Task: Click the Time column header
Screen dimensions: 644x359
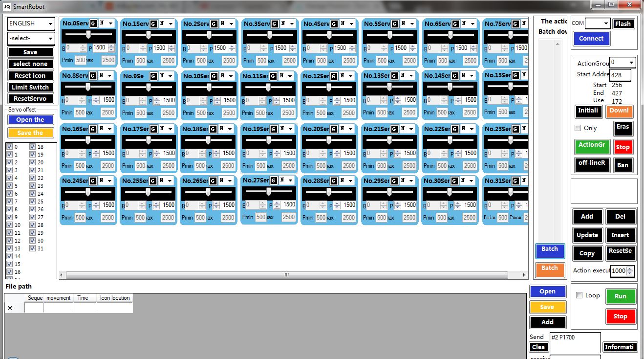Action: [x=83, y=298]
